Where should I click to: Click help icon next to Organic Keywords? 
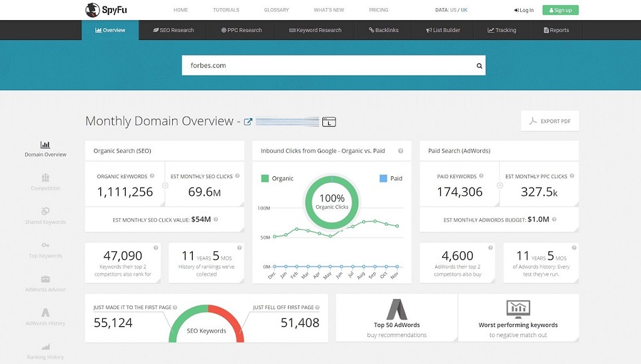click(152, 176)
